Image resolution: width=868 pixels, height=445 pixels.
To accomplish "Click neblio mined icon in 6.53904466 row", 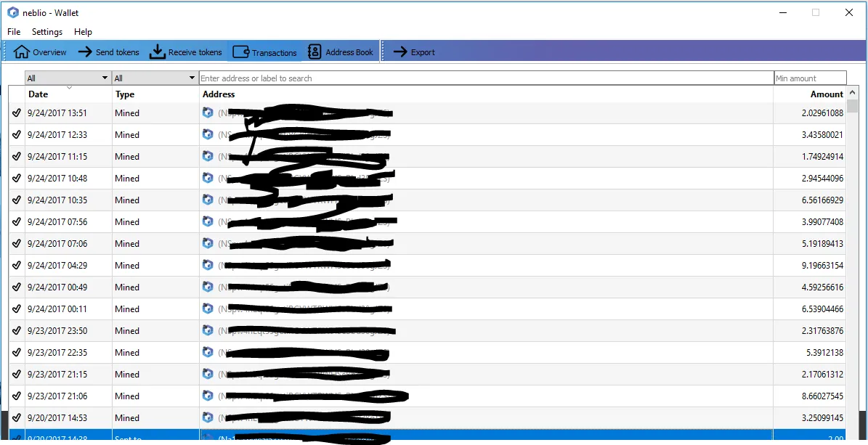I will coord(208,309).
